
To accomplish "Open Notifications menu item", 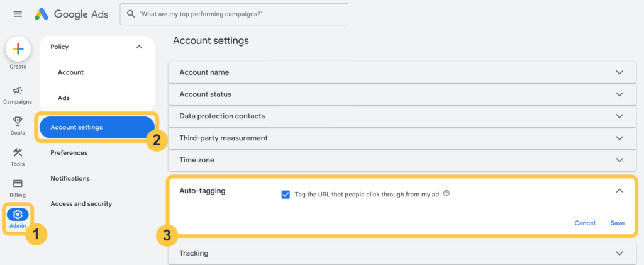I will 70,178.
